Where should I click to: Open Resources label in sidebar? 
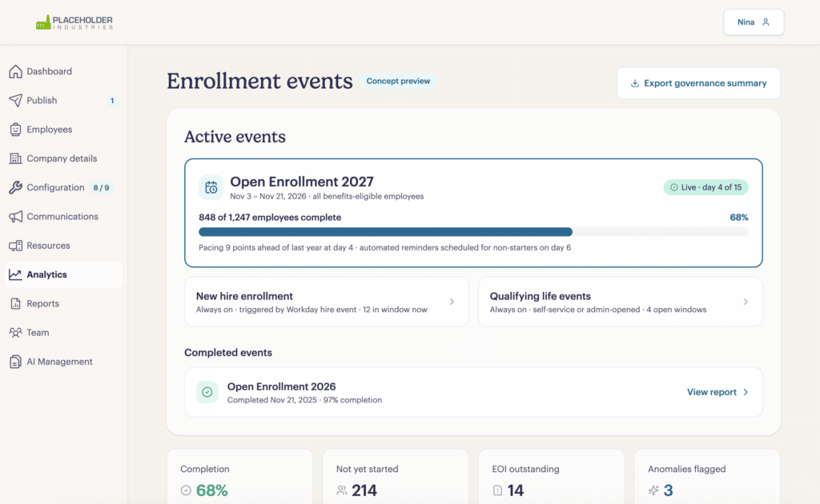48,246
